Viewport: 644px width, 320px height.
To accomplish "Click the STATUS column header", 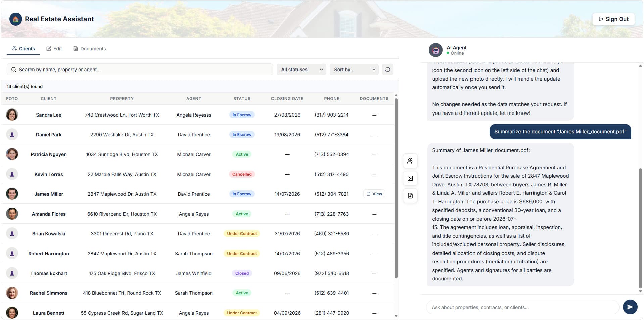I will click(x=242, y=99).
